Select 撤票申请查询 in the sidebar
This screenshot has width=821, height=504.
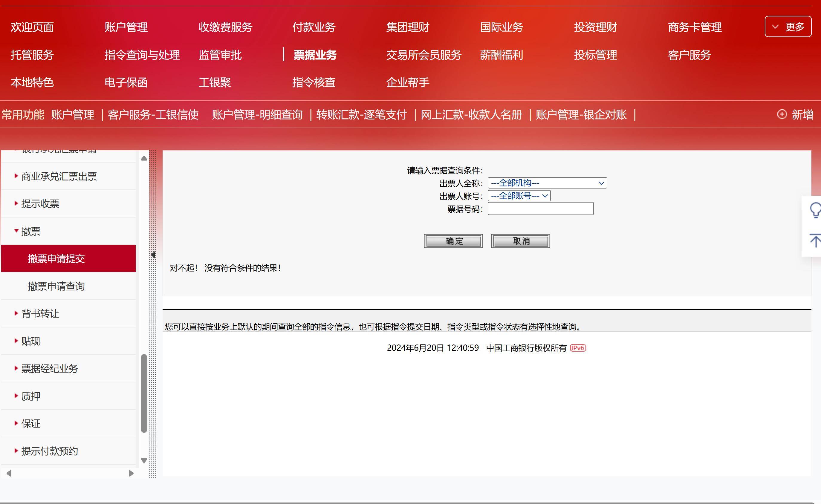[56, 286]
